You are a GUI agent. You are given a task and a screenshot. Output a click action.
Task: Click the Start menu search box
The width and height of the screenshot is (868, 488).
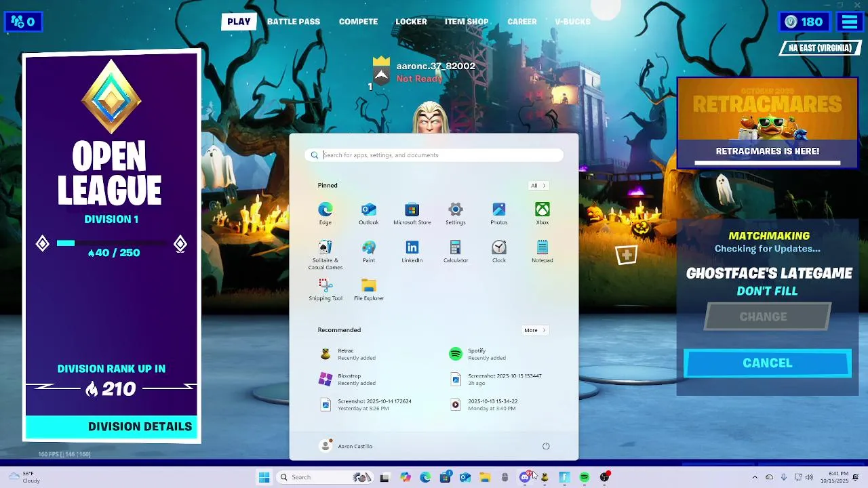pos(434,155)
